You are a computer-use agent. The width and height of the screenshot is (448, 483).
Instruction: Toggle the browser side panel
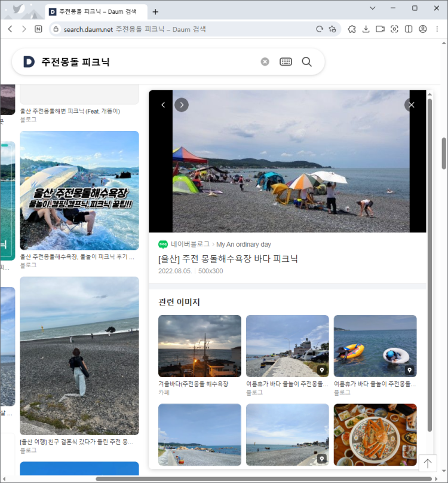click(x=409, y=29)
